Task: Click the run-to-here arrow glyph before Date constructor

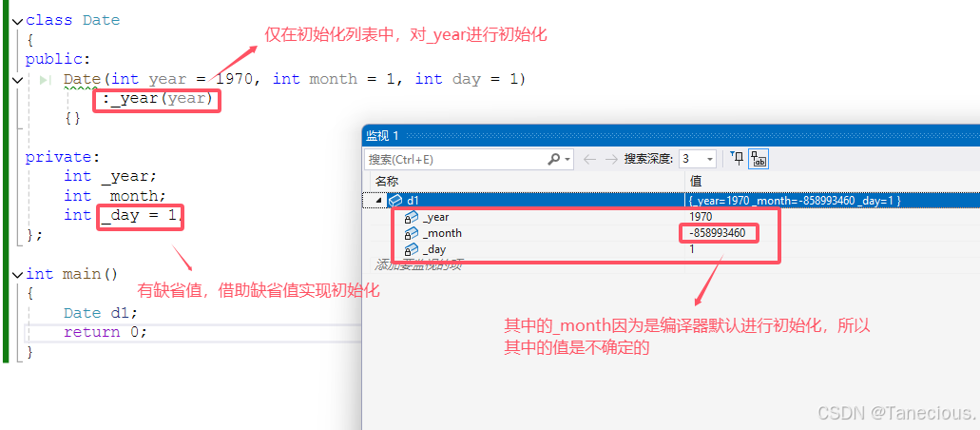Action: (x=45, y=80)
